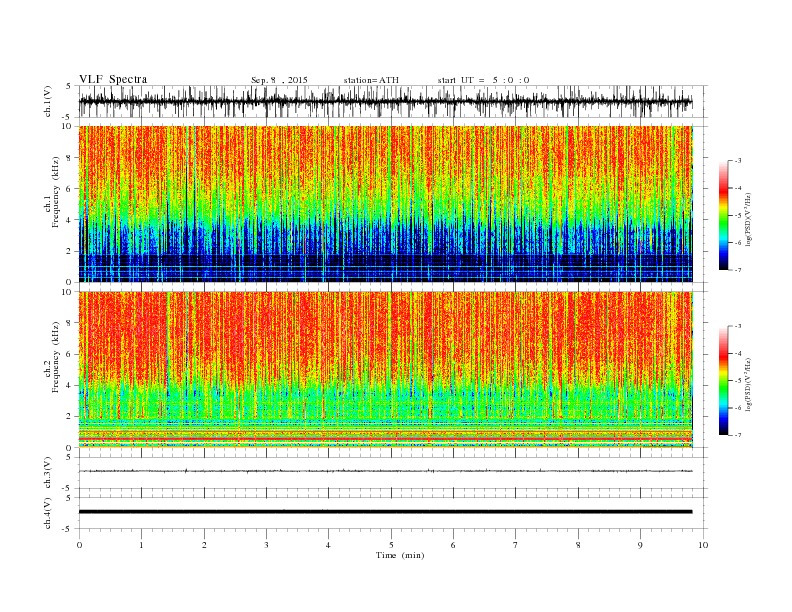
Task: Click the "10" kHz tick on ch.2 frequency axis
Action: pyautogui.click(x=66, y=292)
